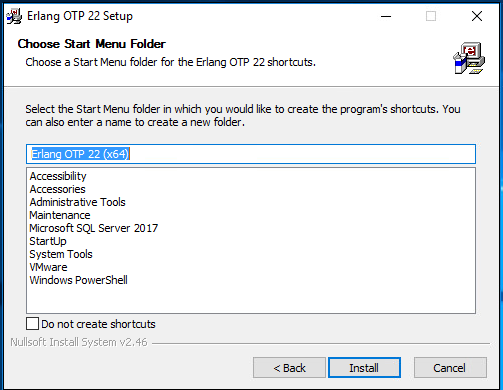
Task: Enable the Do not create shortcuts checkbox
Action: point(32,324)
